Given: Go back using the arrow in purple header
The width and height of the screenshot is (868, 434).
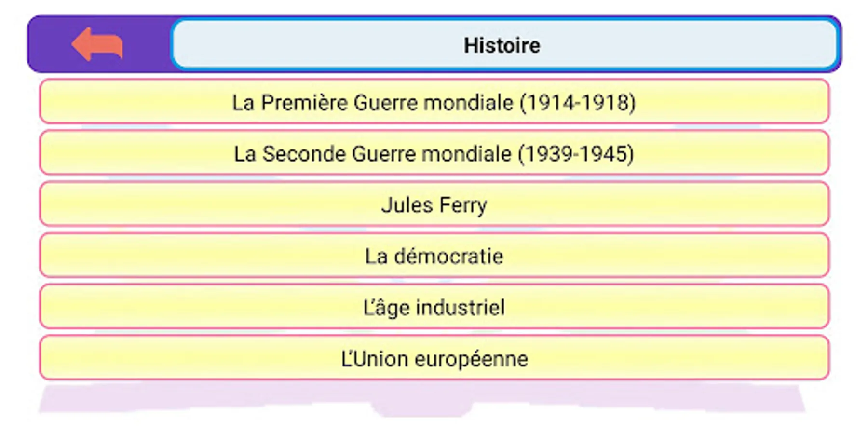Looking at the screenshot, I should point(97,44).
